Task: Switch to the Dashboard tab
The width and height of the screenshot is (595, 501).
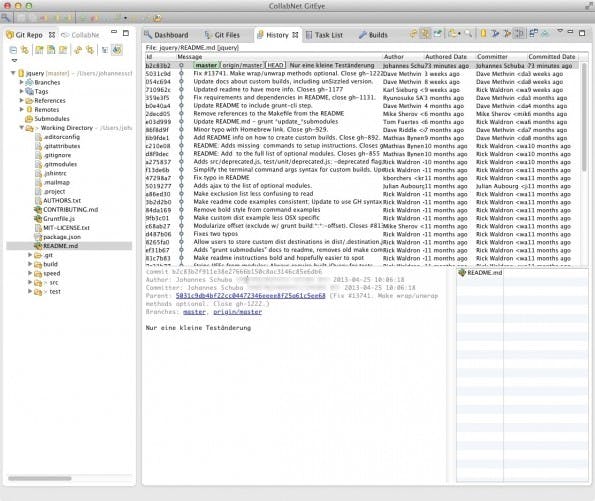Action: coord(166,35)
